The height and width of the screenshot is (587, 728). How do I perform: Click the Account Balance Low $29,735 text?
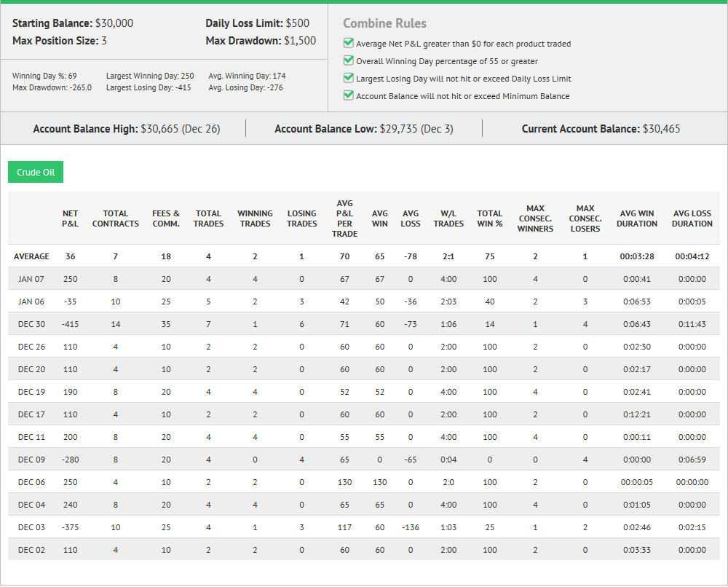click(364, 129)
